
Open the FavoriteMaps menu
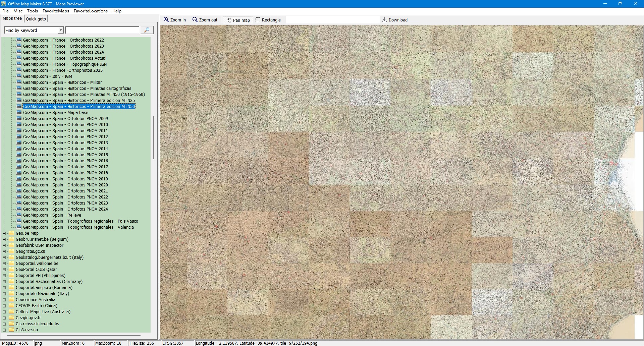point(56,11)
